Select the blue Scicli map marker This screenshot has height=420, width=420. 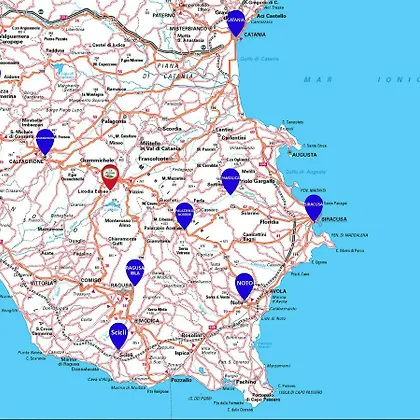click(x=118, y=336)
